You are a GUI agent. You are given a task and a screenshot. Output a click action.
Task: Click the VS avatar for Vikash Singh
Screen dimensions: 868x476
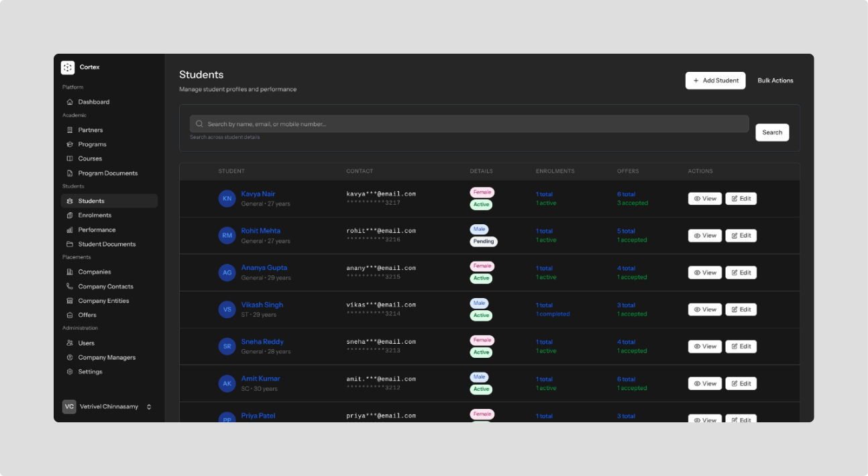pos(227,310)
